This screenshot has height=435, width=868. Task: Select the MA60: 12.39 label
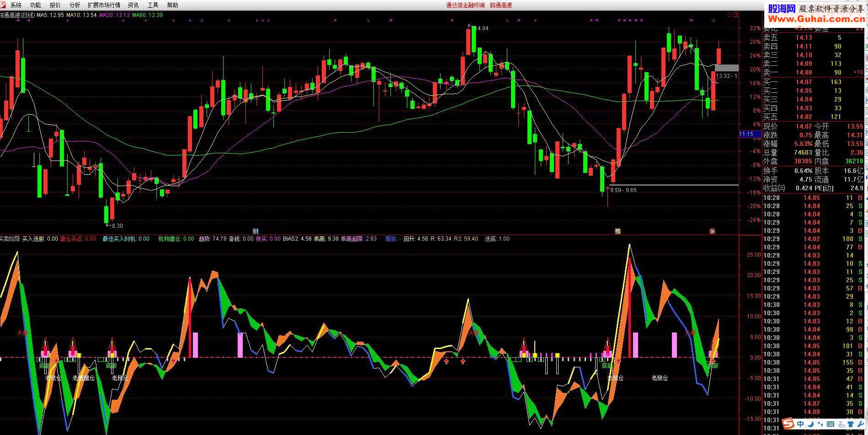tap(148, 15)
